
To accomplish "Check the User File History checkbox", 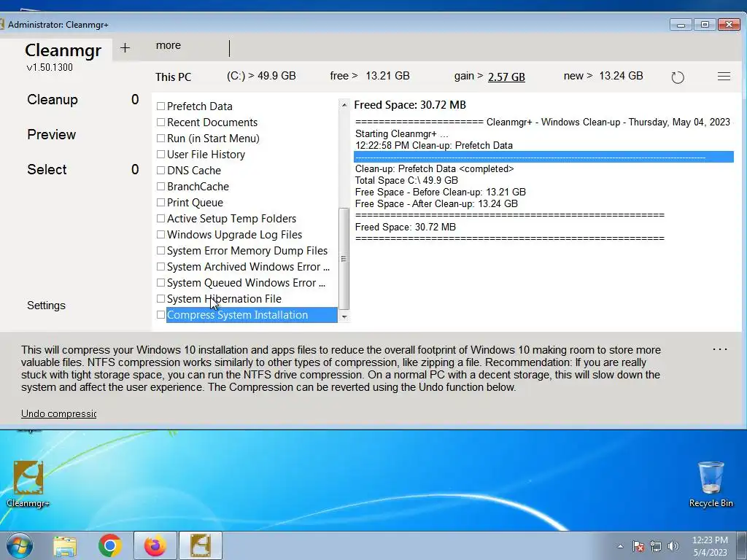I will (x=161, y=155).
